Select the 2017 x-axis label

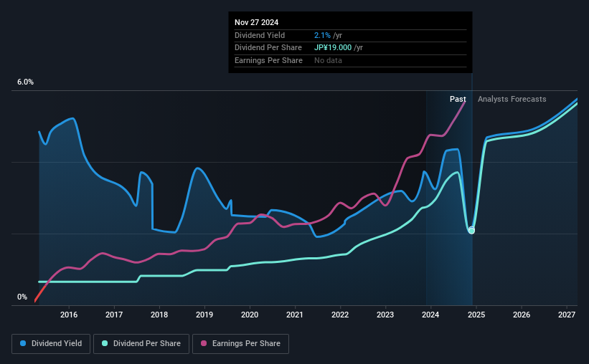[114, 315]
